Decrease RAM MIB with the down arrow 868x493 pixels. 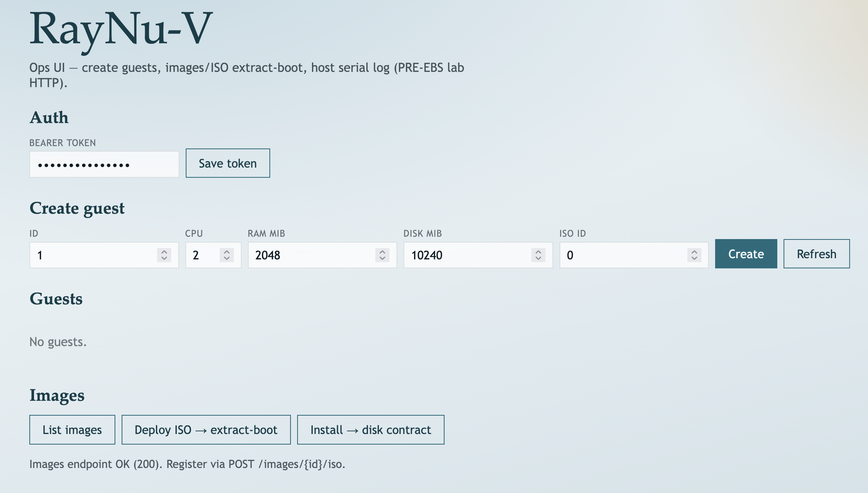pyautogui.click(x=382, y=259)
